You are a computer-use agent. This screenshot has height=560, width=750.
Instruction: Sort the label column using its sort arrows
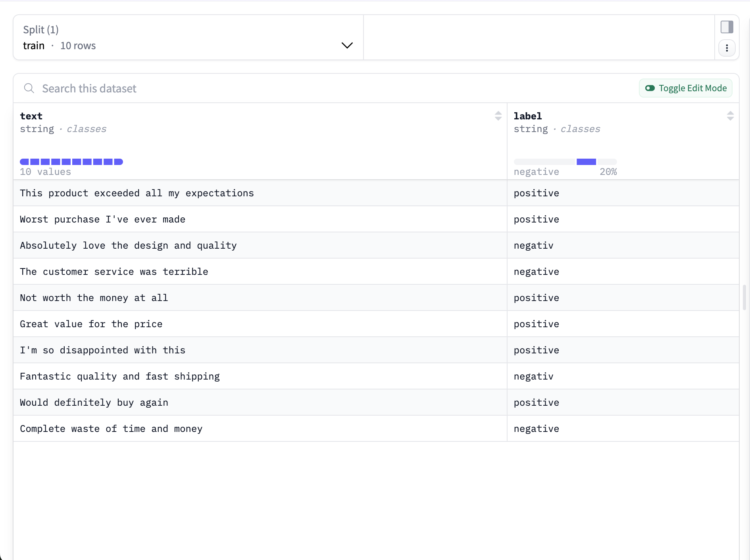point(731,116)
